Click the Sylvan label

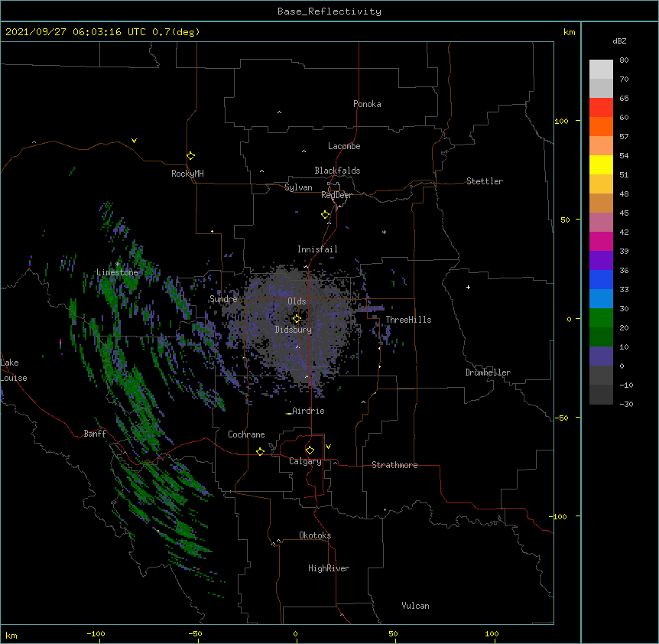(x=298, y=187)
